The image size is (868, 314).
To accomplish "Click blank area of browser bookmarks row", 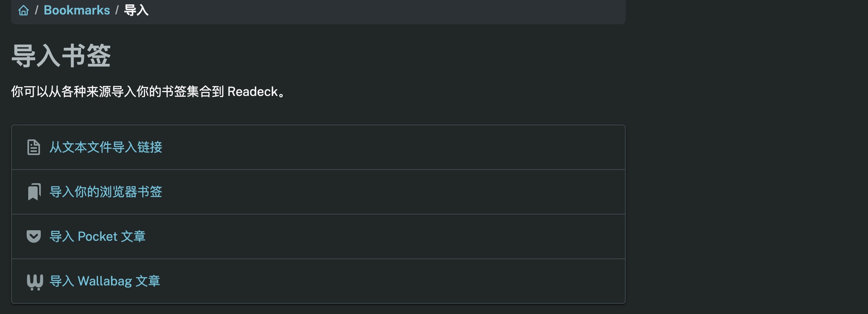I will (x=392, y=192).
